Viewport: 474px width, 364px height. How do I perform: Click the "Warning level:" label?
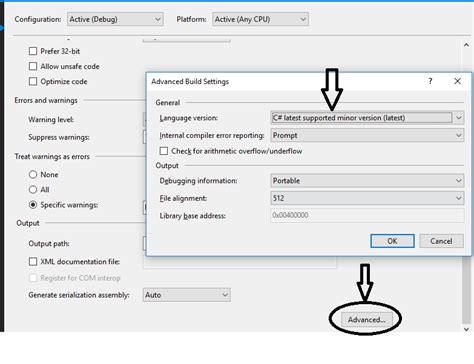point(51,120)
